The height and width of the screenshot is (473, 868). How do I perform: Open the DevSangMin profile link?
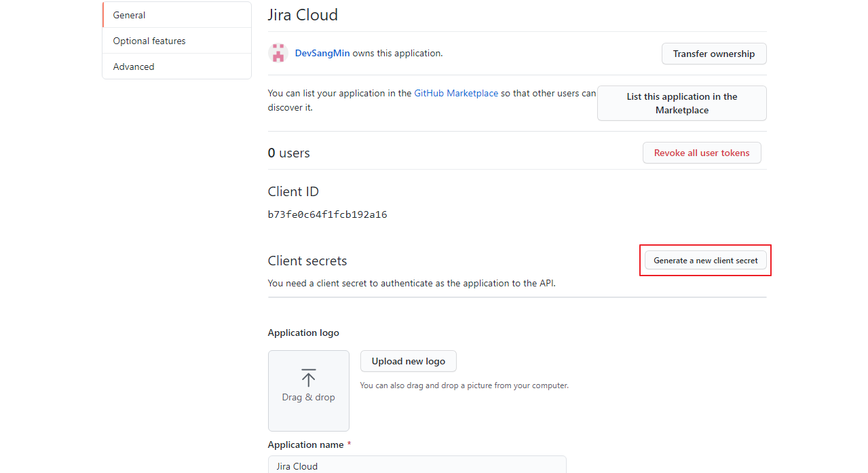point(322,53)
